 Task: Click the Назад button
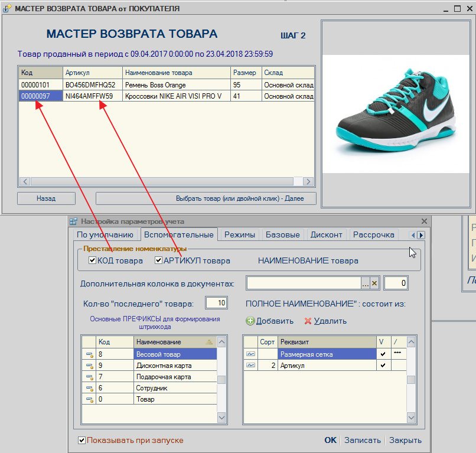point(46,198)
